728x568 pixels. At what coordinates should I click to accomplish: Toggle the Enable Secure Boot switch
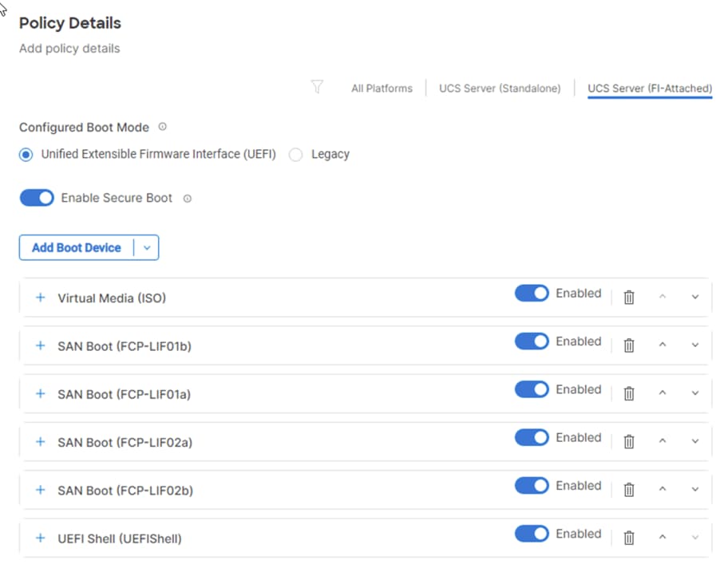click(x=37, y=198)
